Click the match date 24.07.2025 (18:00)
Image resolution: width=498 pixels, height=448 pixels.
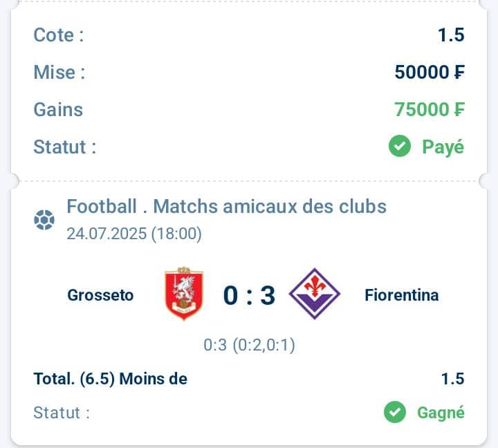pyautogui.click(x=134, y=234)
